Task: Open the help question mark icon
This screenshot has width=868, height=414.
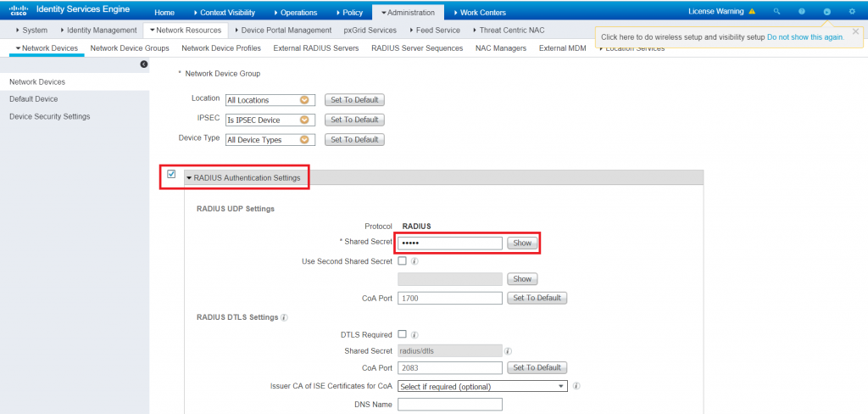Action: coord(801,12)
